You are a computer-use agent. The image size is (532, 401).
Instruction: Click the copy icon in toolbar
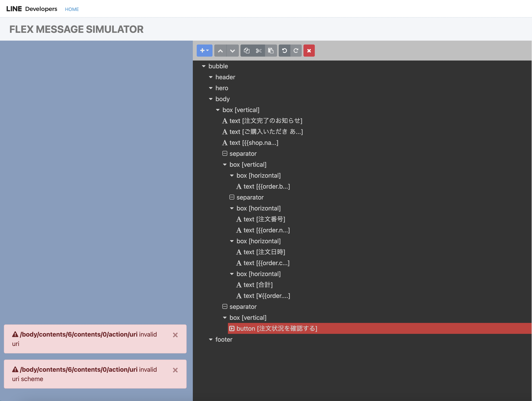coord(246,51)
